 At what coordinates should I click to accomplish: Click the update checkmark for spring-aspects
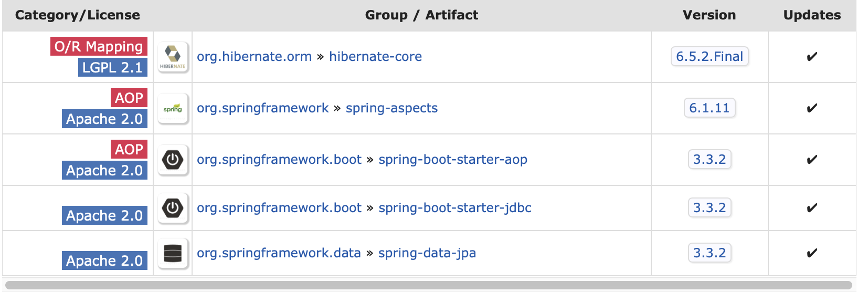[812, 108]
